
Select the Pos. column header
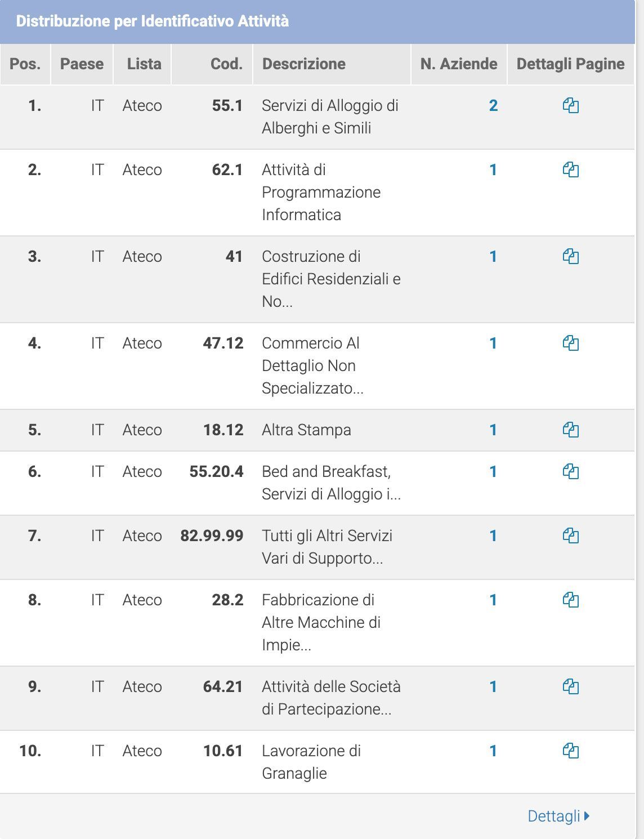(x=25, y=64)
